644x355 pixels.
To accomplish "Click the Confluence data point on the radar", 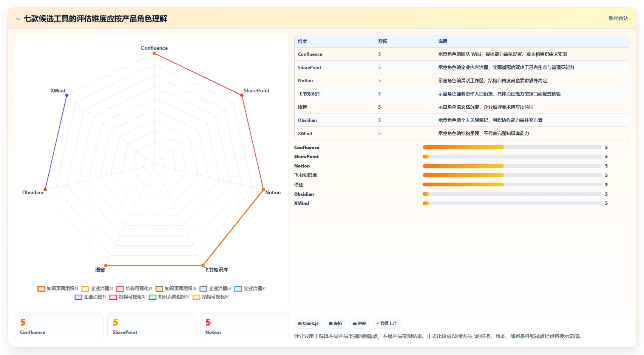I will click(x=154, y=53).
